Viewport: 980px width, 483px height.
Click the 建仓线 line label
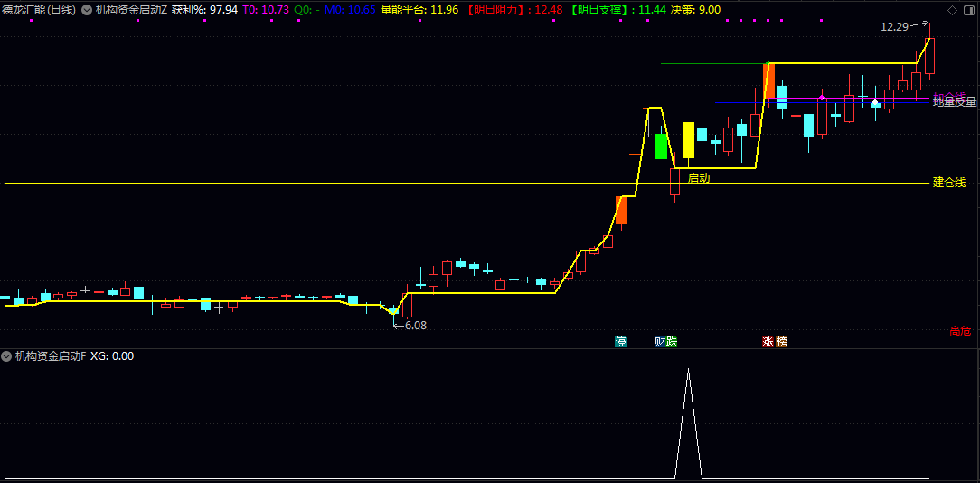click(x=949, y=183)
